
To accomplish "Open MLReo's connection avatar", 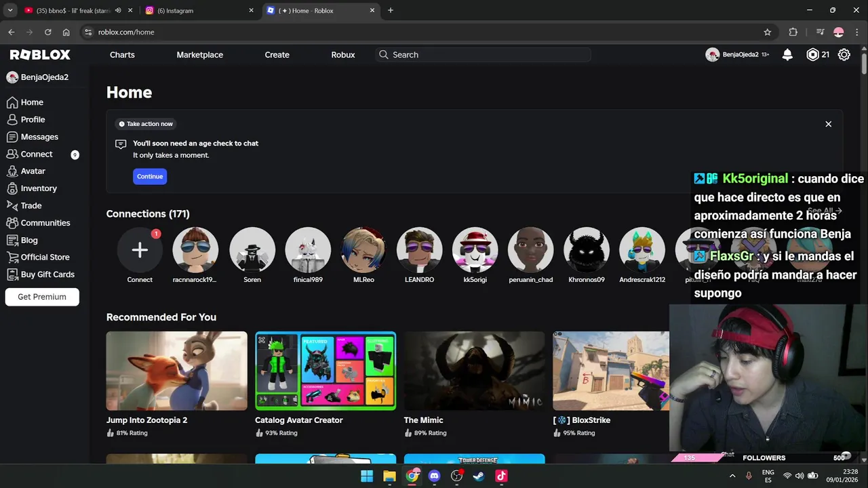I will (x=363, y=250).
